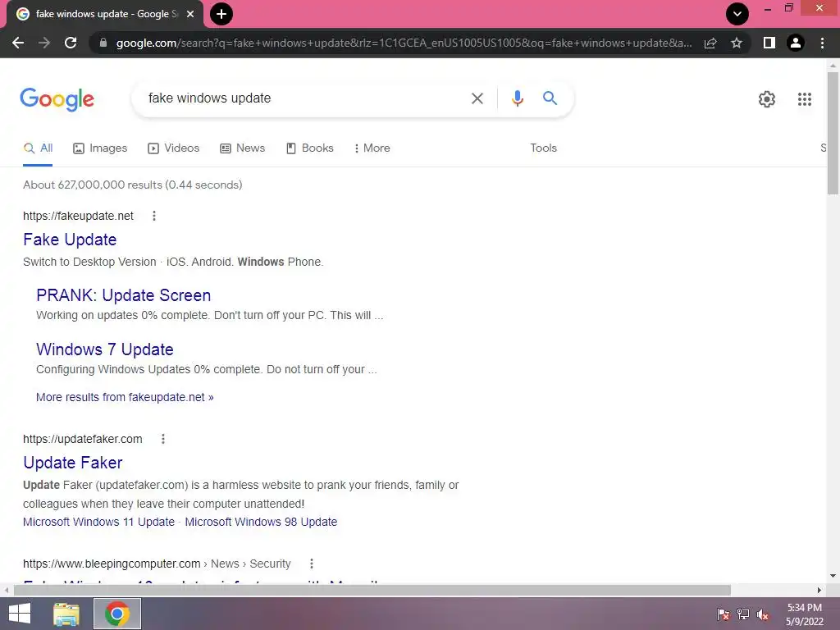
Task: Click the scroll-right arrow of horizontal scrollbar
Action: tap(819, 591)
